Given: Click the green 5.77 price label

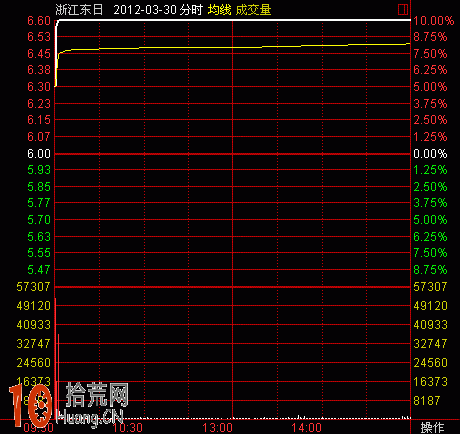Looking at the screenshot, I should pos(39,203).
